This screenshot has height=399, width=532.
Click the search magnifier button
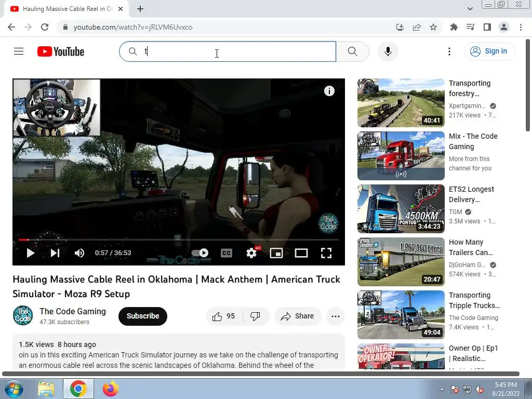(353, 51)
